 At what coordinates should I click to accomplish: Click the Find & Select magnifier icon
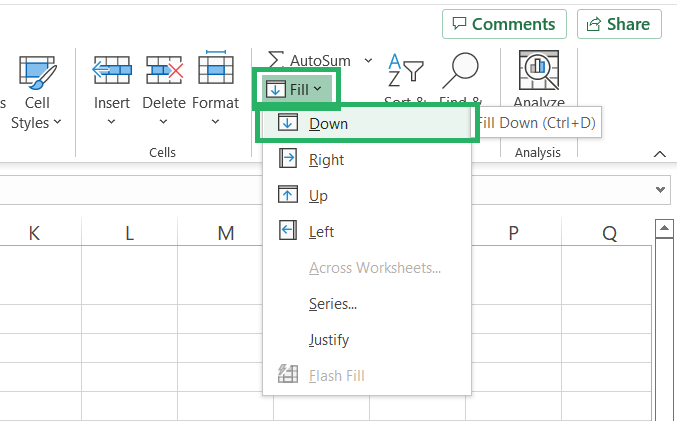point(461,70)
